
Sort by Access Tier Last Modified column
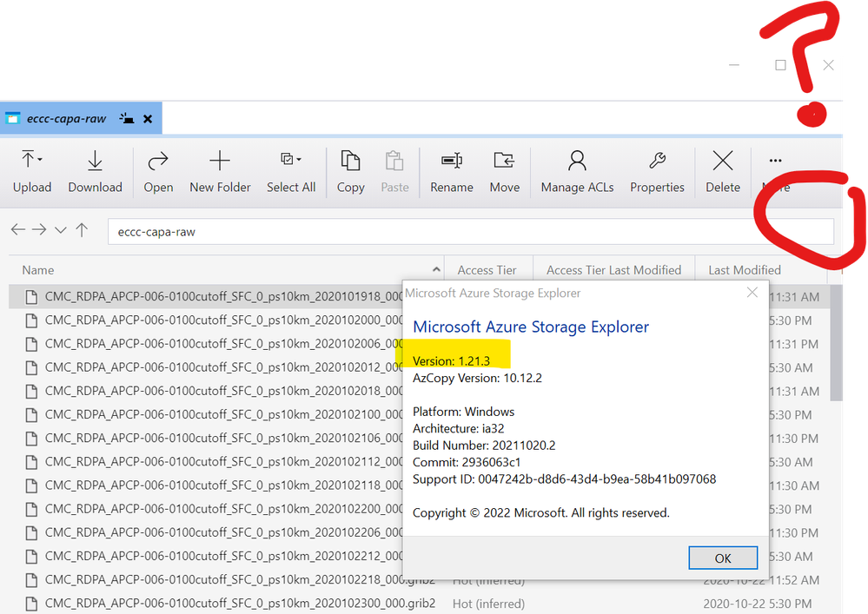coord(614,270)
